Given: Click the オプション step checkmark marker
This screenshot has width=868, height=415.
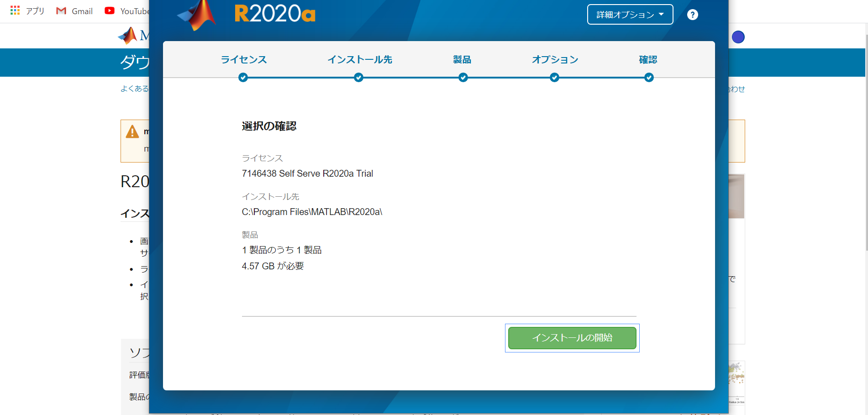Looking at the screenshot, I should 555,78.
